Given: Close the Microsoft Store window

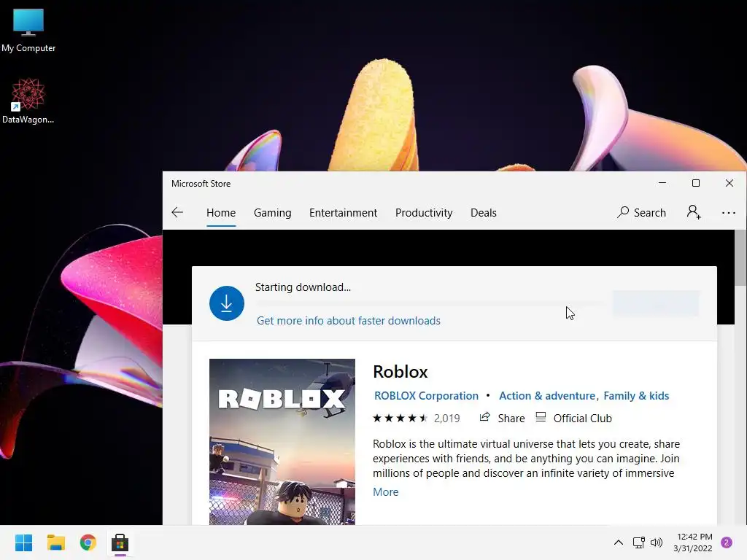Looking at the screenshot, I should click(729, 183).
